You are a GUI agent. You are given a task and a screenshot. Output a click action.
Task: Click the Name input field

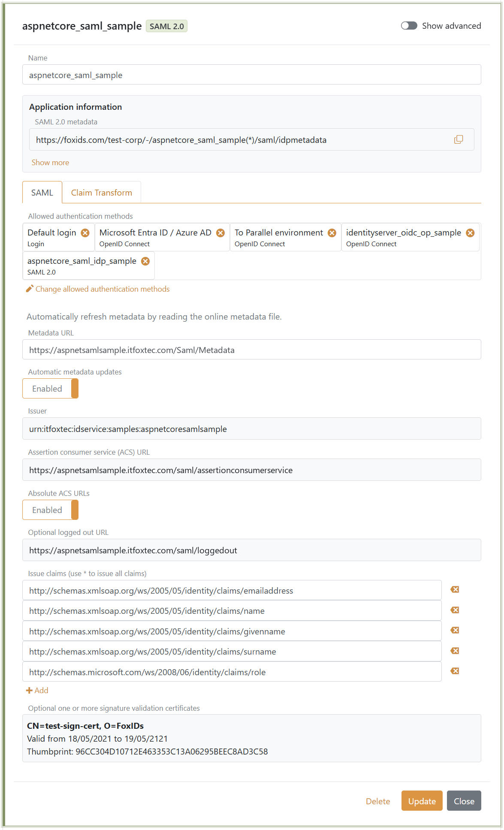click(252, 75)
